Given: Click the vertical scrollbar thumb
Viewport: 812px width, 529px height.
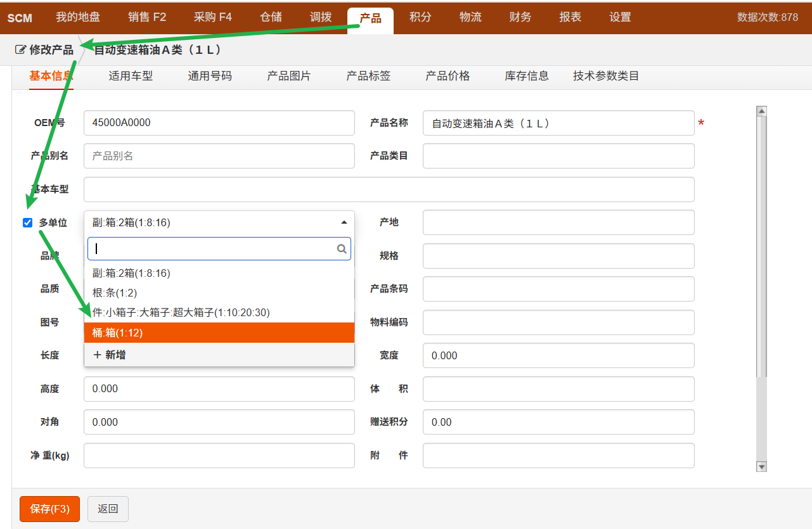Looking at the screenshot, I should click(762, 247).
